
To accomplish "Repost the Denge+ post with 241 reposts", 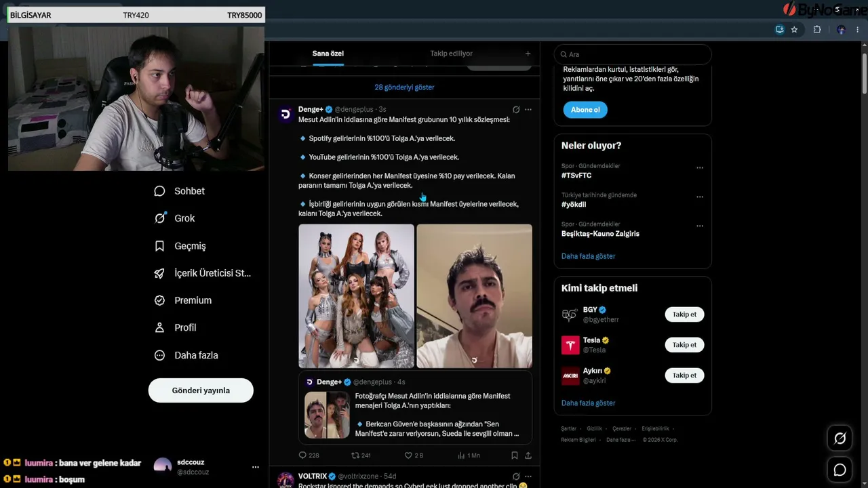I will [x=361, y=455].
